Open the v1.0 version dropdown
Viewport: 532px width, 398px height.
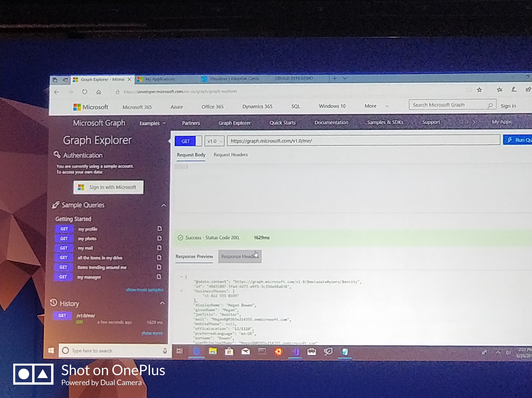tap(214, 141)
